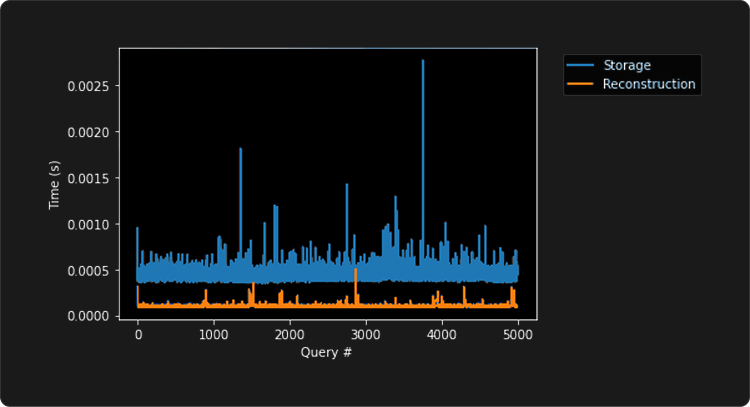Image resolution: width=750 pixels, height=407 pixels.
Task: Click the 0 tick on the x-axis
Action: click(x=138, y=334)
